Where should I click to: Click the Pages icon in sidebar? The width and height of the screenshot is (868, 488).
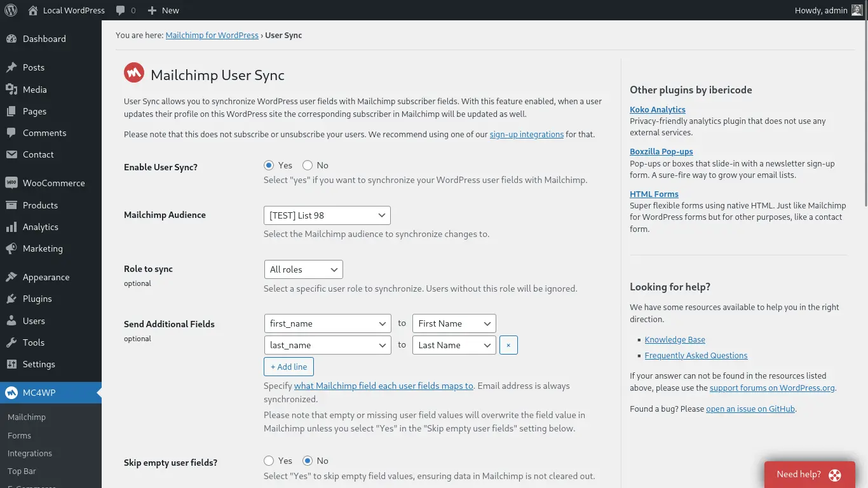point(11,111)
